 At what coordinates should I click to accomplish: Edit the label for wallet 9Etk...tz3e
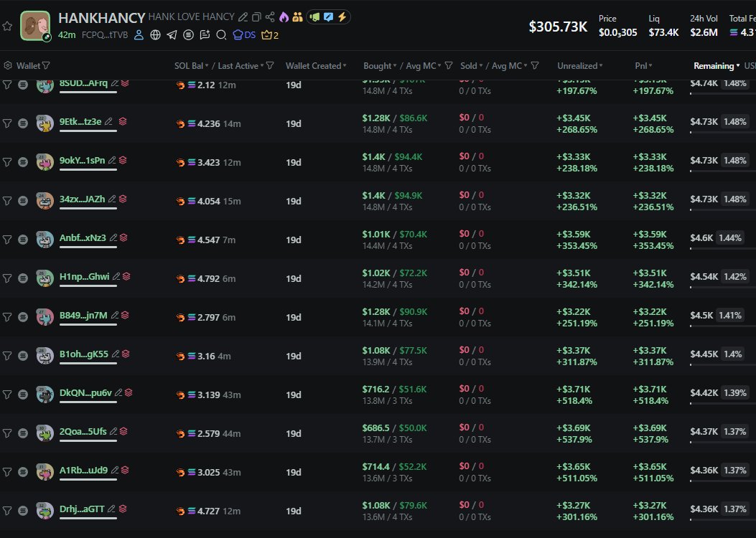[x=108, y=122]
